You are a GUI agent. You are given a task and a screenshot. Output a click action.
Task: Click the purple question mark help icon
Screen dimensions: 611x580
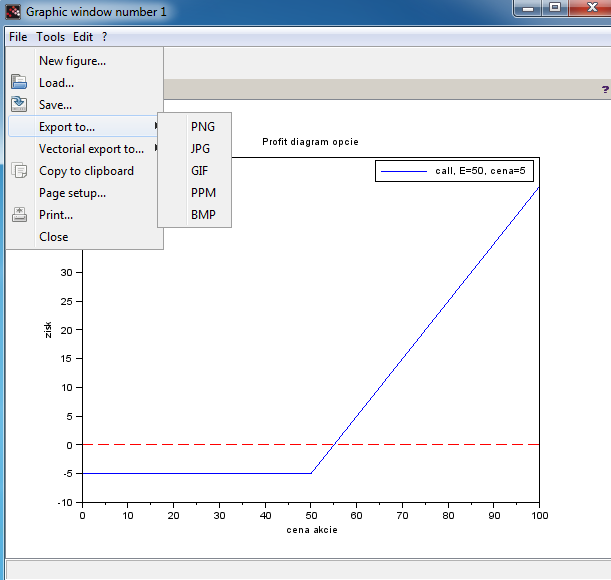pos(605,90)
